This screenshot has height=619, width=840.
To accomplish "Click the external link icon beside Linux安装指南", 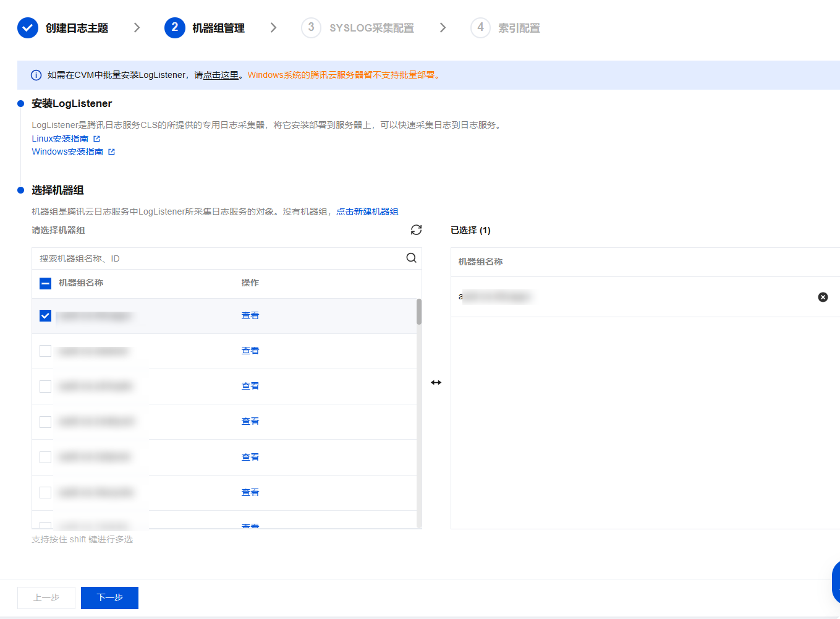I will coord(96,139).
